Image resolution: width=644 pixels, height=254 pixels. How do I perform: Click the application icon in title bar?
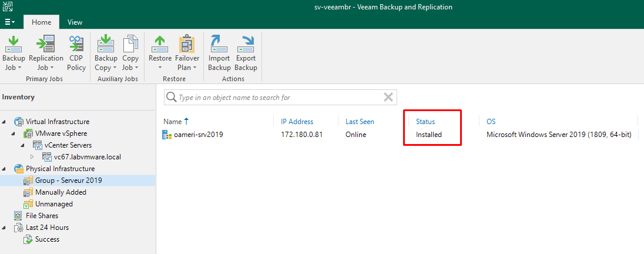pos(7,6)
